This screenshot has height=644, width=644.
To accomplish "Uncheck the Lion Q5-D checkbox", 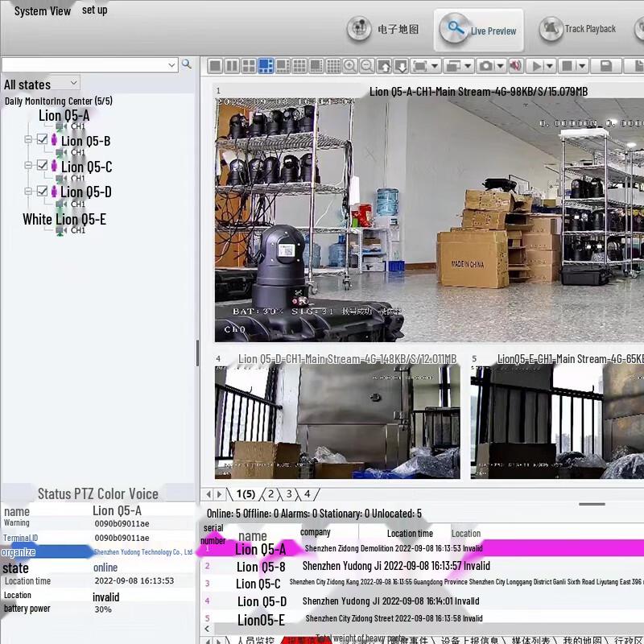I will click(43, 191).
